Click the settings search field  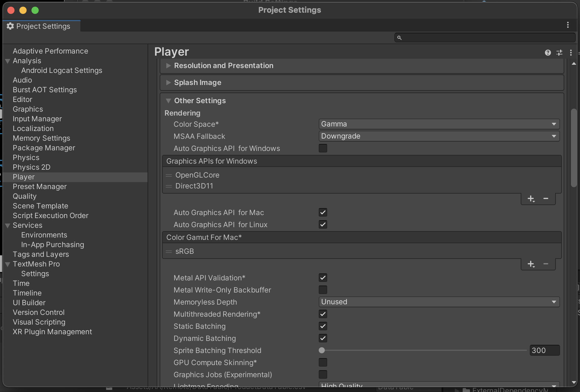point(485,38)
